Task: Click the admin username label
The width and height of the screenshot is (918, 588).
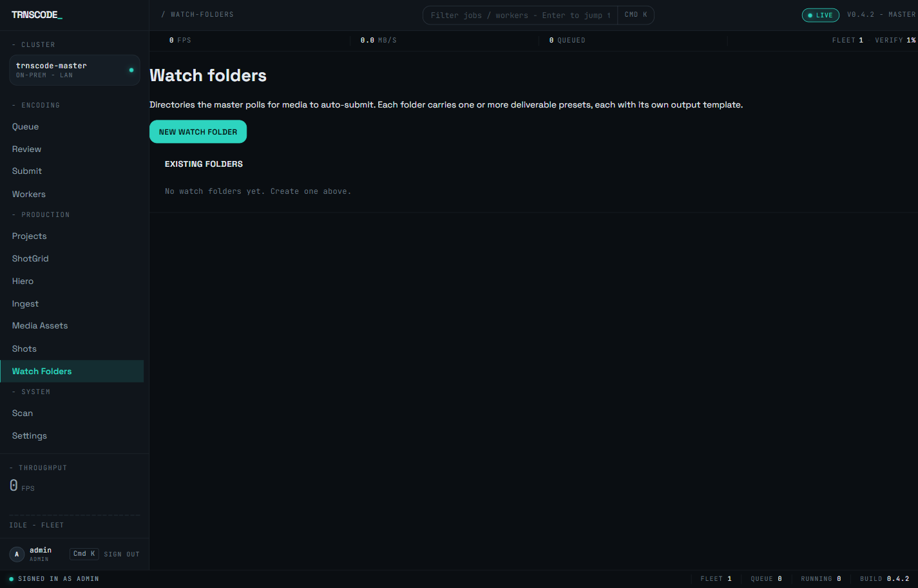Action: 41,550
